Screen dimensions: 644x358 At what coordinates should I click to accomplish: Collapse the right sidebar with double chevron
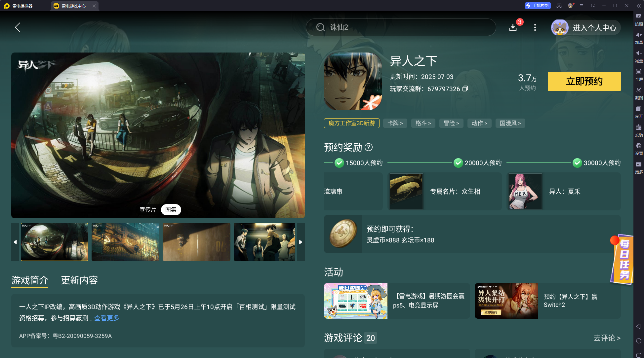(639, 6)
